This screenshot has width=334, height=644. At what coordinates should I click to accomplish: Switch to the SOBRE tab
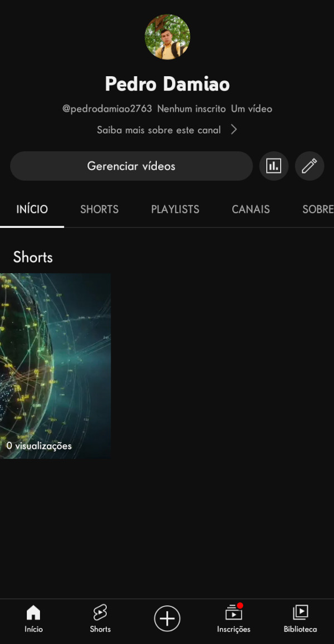pyautogui.click(x=318, y=210)
